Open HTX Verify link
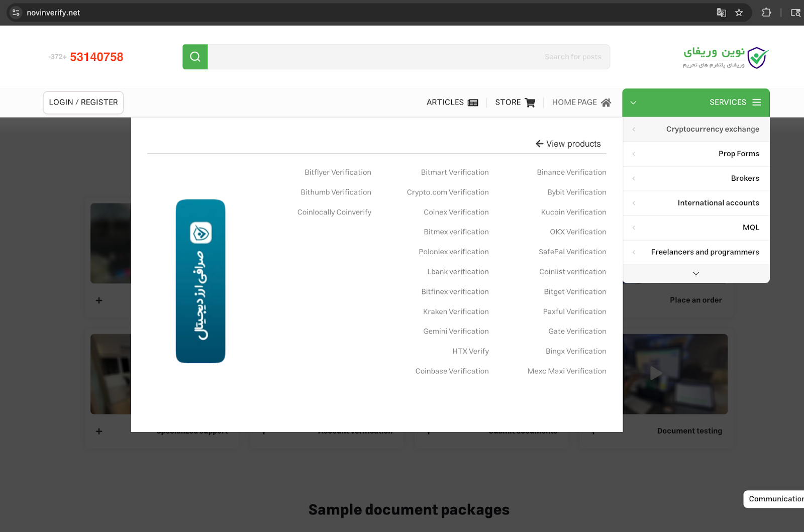804x532 pixels. tap(470, 351)
